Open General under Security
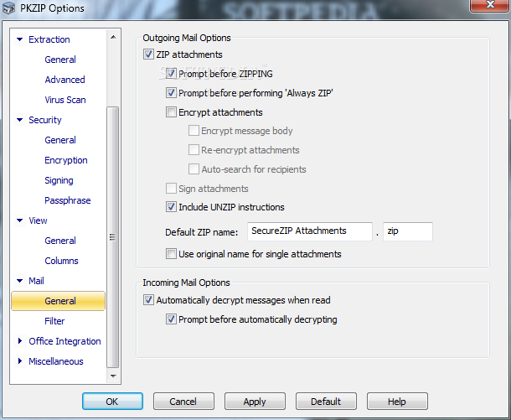Screen dimensions: 511x420 pyautogui.click(x=60, y=140)
